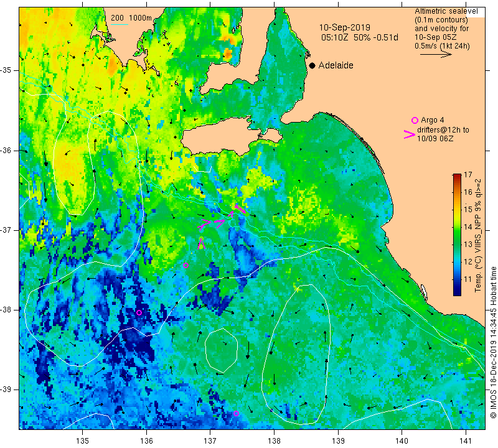Click the 'drifters@12h to' legend text
This screenshot has height=448, width=498.
click(443, 130)
